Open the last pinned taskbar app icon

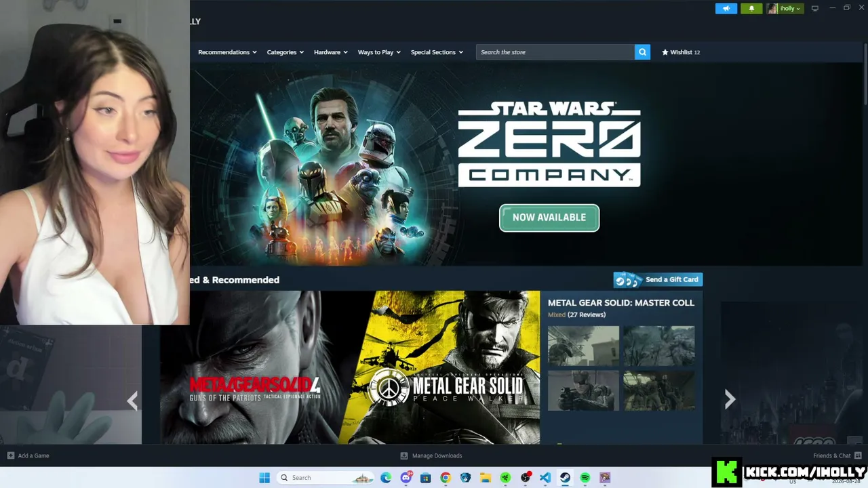(x=605, y=478)
